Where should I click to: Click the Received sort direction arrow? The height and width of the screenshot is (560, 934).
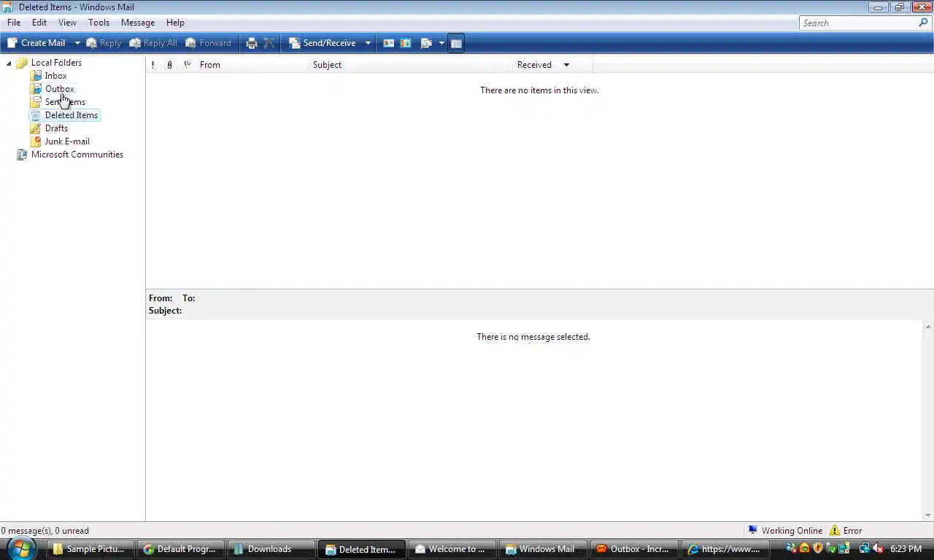[x=566, y=65]
